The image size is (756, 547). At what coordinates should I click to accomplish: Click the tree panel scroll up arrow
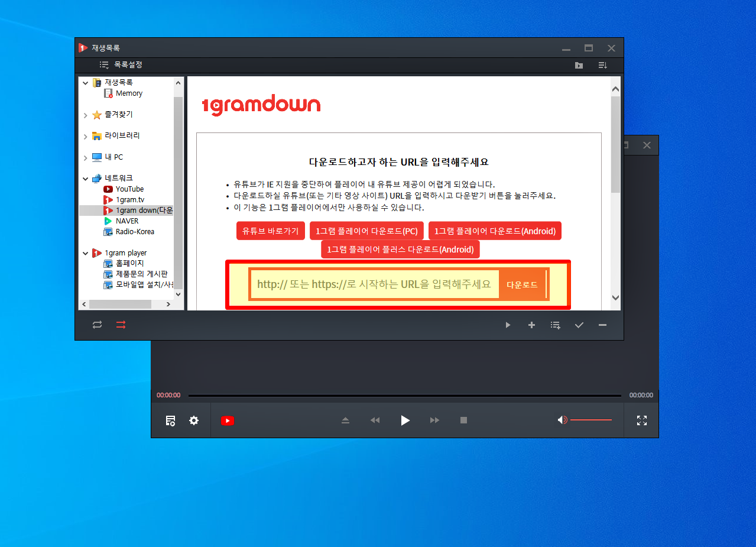179,83
